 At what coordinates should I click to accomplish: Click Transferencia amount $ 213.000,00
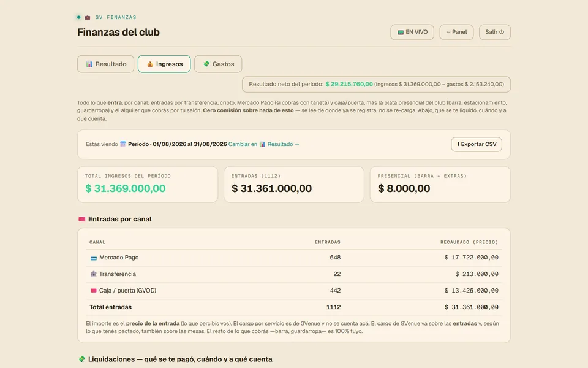pyautogui.click(x=477, y=274)
